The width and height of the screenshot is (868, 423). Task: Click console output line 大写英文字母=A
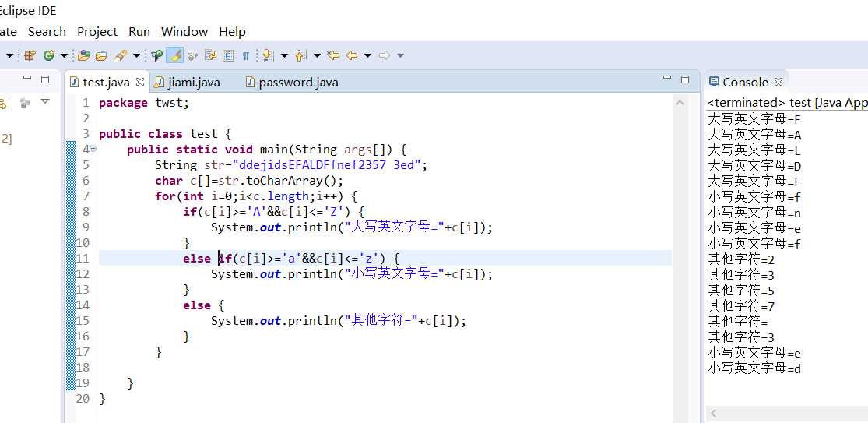(754, 135)
